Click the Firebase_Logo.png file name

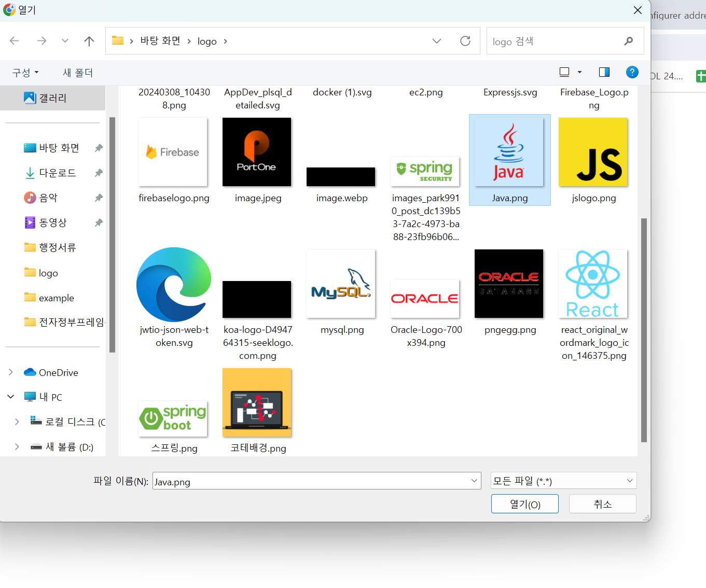click(x=594, y=99)
